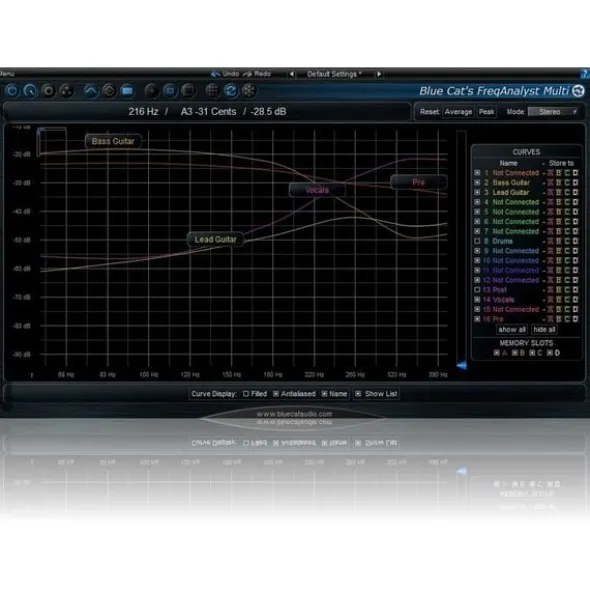Click the hide all curves button
This screenshot has height=591, width=590.
[544, 330]
